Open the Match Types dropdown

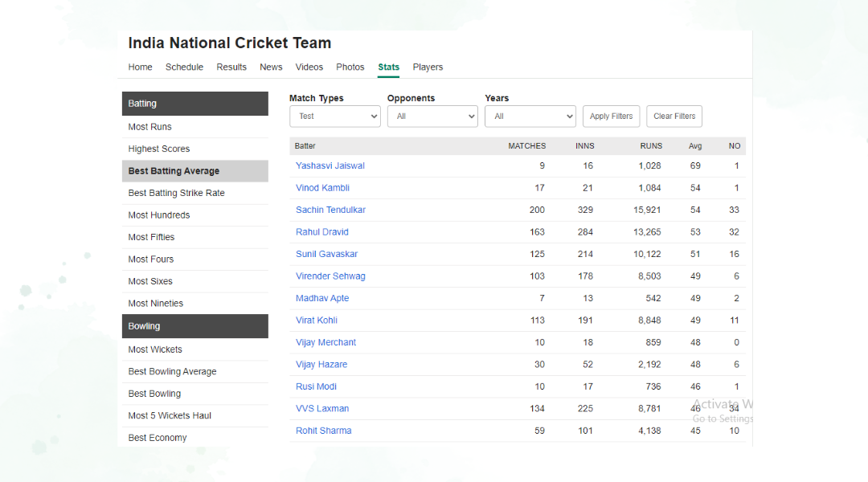point(334,116)
